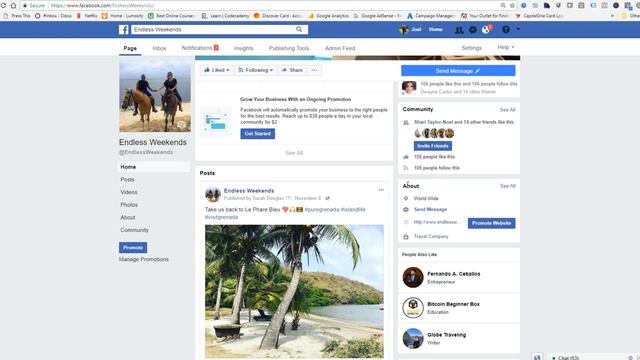Viewport: 640px width, 360px height.
Task: Select About in the left page menu
Action: click(128, 218)
